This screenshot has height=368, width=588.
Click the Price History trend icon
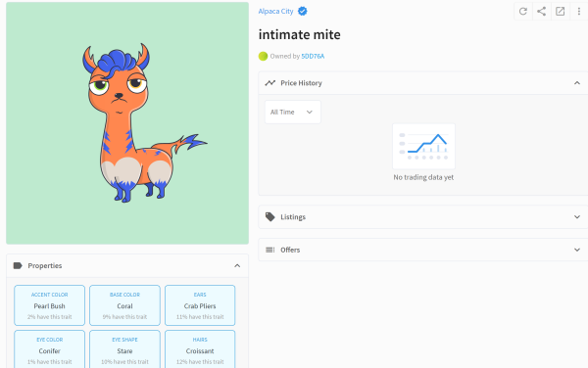pyautogui.click(x=270, y=83)
